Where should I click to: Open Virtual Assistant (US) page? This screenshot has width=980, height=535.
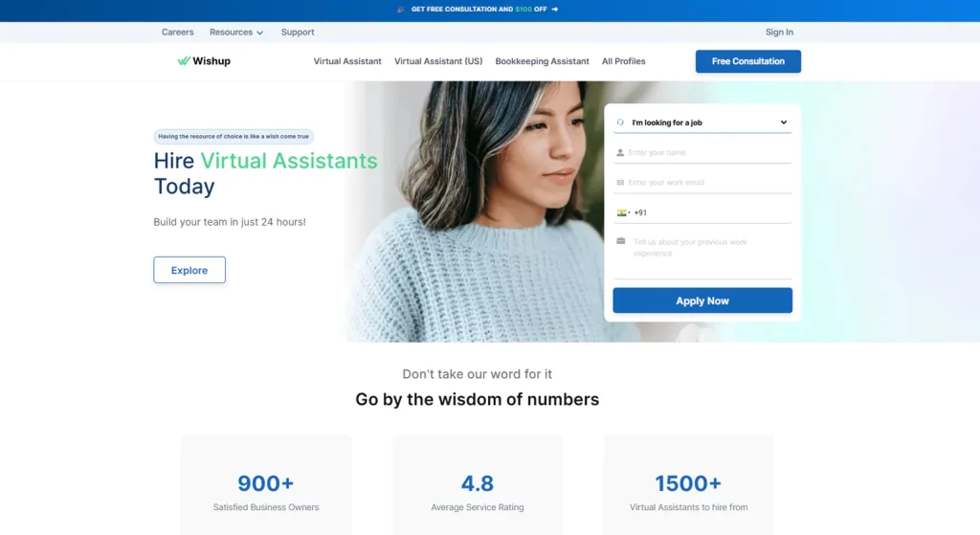pos(438,61)
